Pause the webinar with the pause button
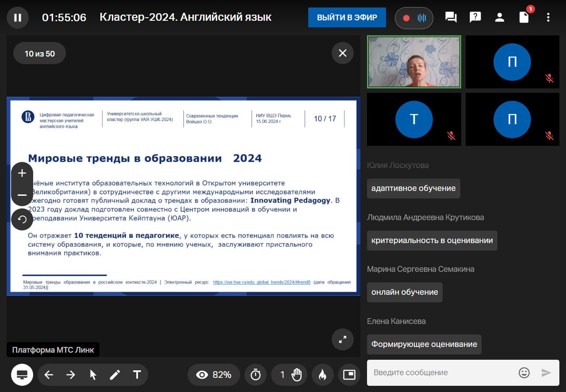This screenshot has height=392, width=566. pos(18,18)
